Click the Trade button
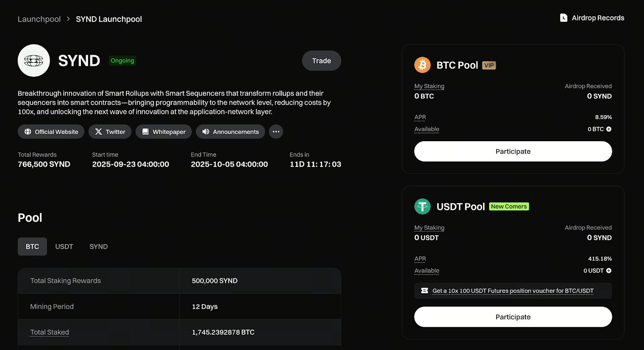 (x=322, y=61)
